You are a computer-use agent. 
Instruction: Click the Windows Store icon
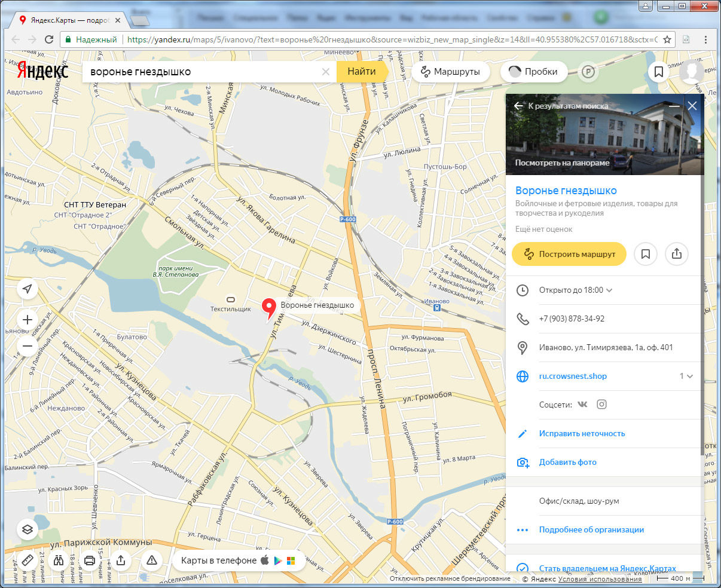[x=291, y=561]
